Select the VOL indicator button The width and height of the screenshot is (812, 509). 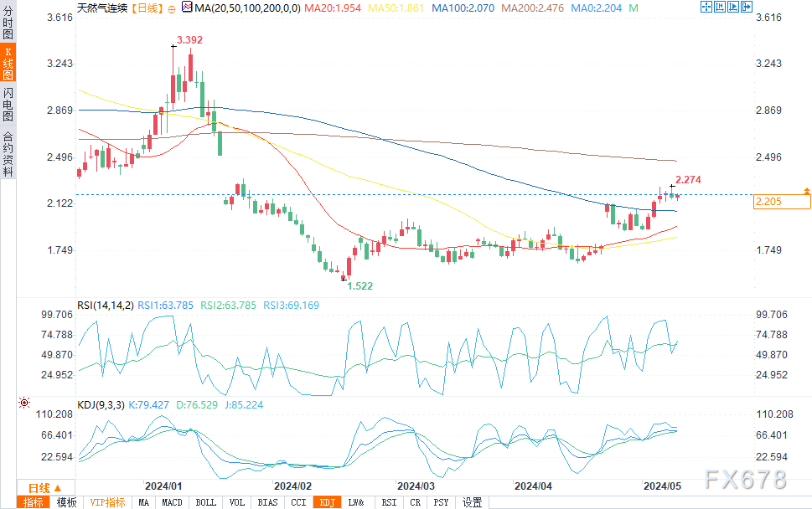(x=237, y=502)
